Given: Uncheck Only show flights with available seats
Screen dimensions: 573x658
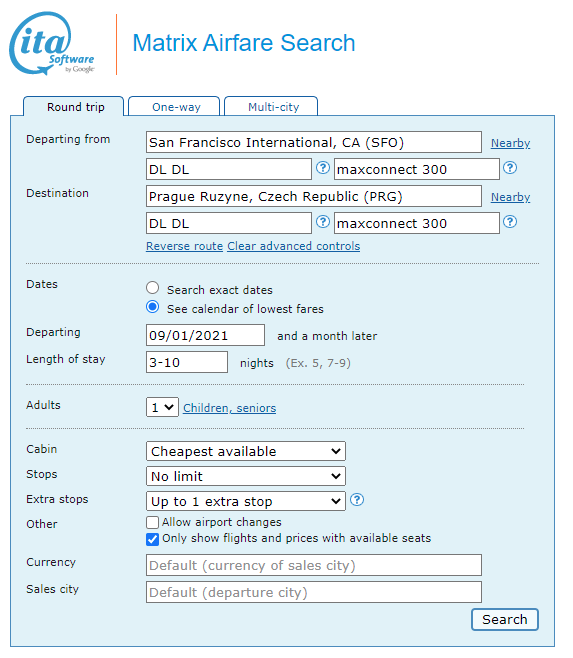Looking at the screenshot, I should pos(152,539).
